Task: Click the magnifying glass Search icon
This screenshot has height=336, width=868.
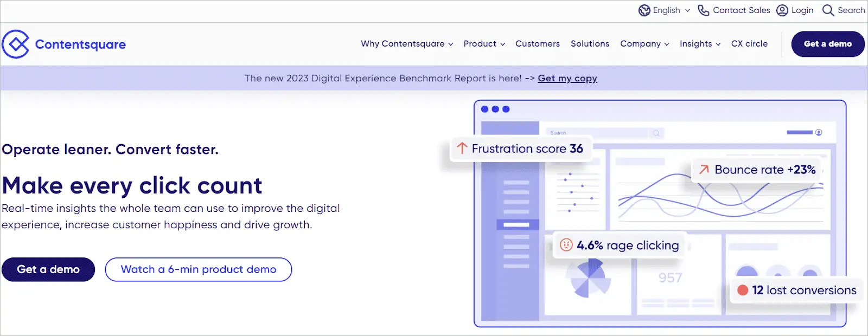Action: coord(828,10)
